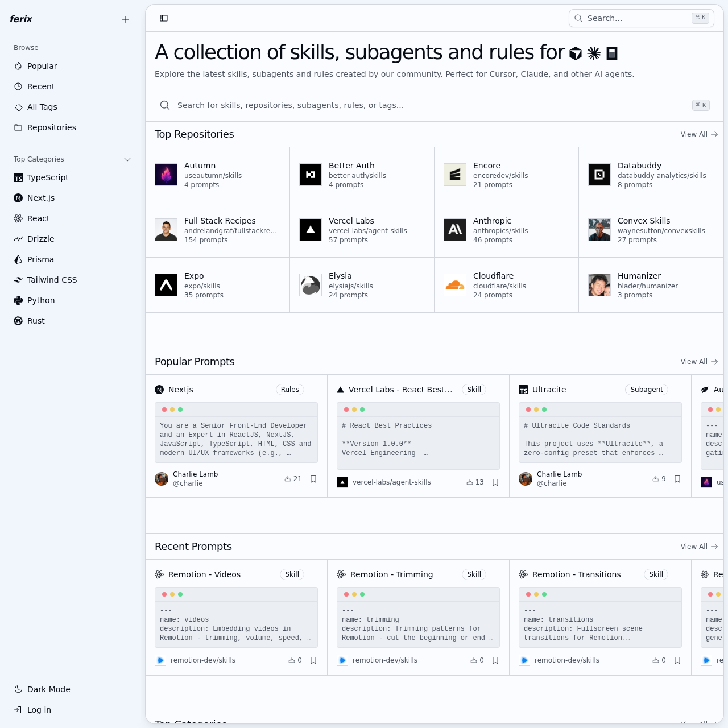Open the Nextjs prompt title
This screenshot has height=728, width=728.
coord(181,390)
